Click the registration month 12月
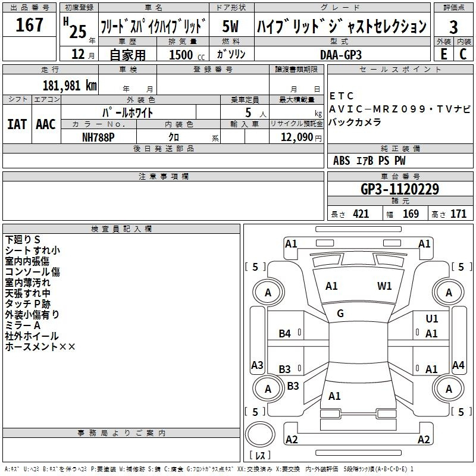 (83, 54)
